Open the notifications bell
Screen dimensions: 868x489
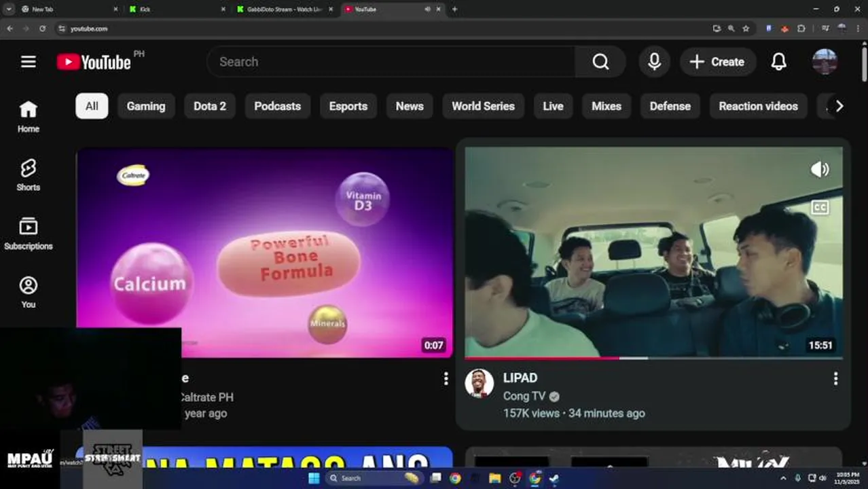[778, 62]
